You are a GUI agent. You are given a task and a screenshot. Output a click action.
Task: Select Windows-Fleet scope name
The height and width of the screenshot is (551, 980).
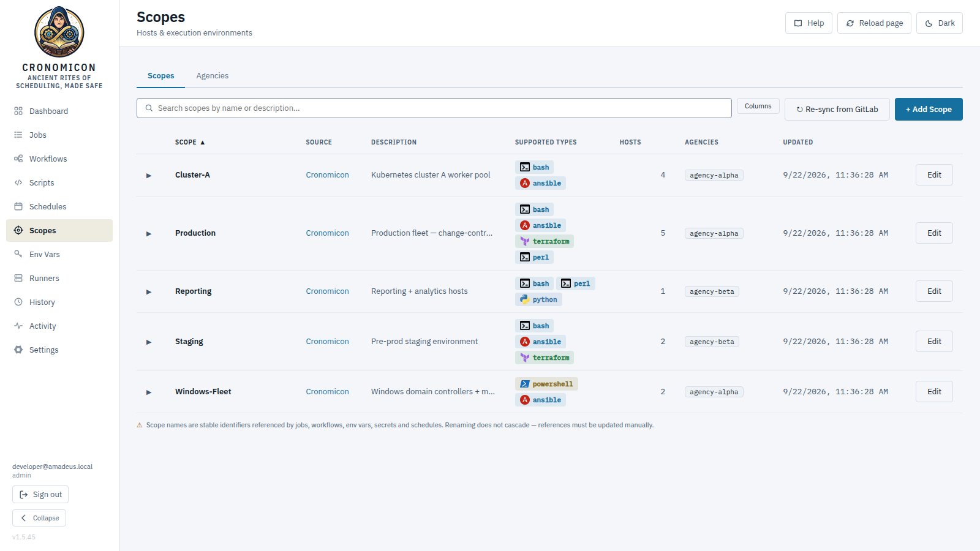pos(203,392)
